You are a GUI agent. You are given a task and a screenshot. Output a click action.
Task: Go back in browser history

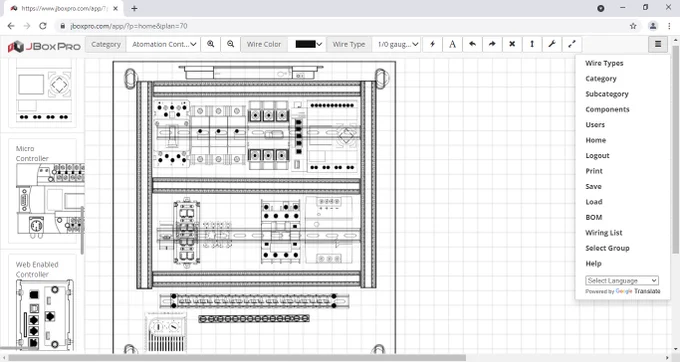(11, 26)
